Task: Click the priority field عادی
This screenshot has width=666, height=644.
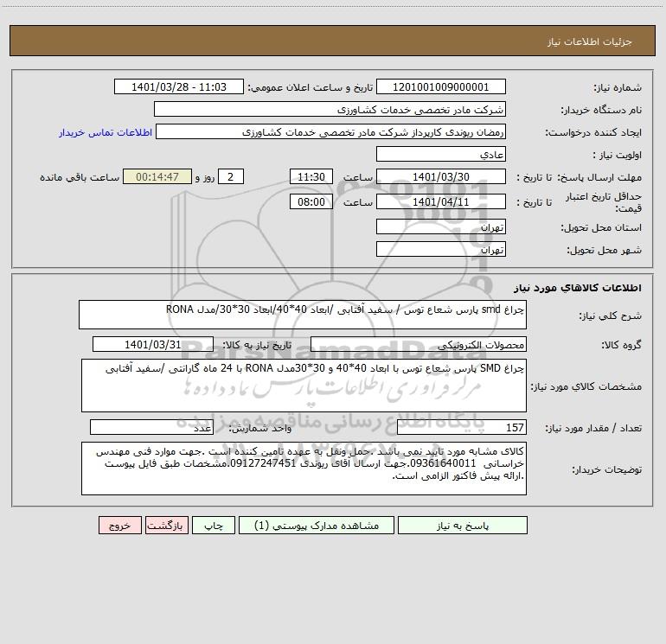Action: (441, 154)
